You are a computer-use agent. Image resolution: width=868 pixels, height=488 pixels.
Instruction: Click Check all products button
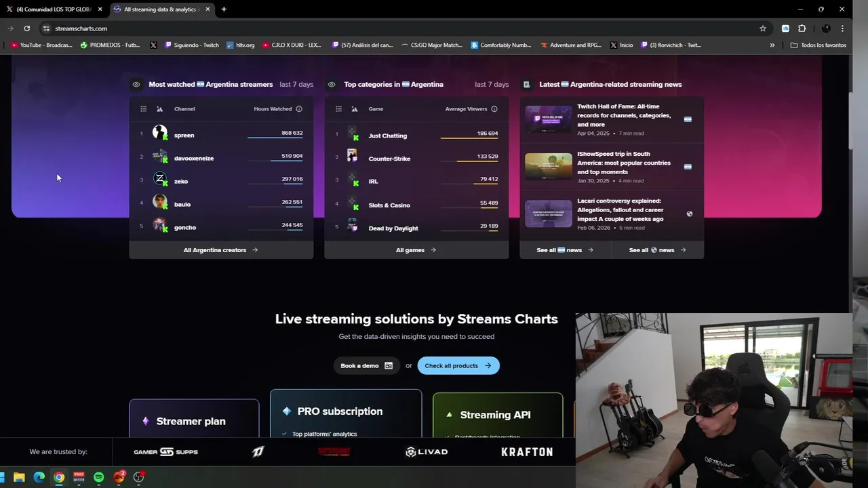(458, 366)
